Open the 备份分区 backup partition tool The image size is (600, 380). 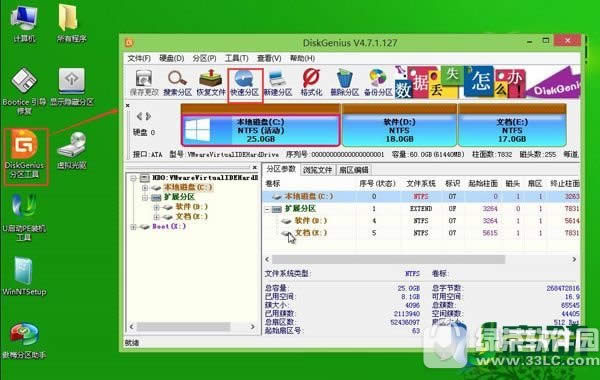378,83
